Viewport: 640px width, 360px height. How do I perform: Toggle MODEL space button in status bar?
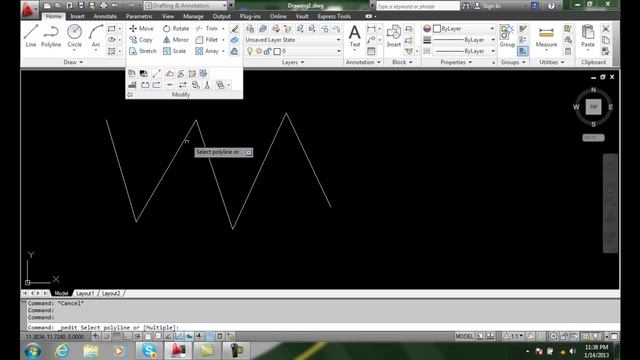pyautogui.click(x=464, y=336)
